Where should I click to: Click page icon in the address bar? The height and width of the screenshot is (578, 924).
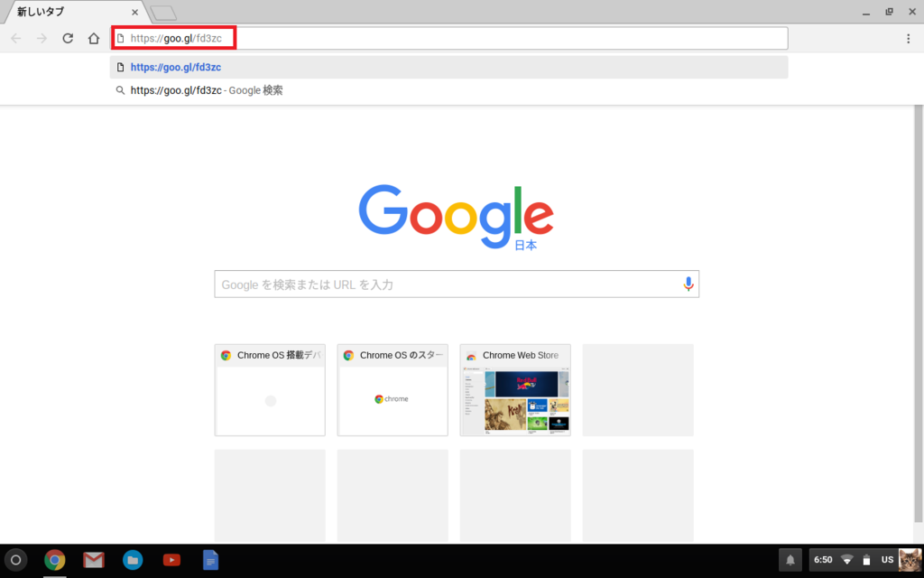(x=120, y=38)
